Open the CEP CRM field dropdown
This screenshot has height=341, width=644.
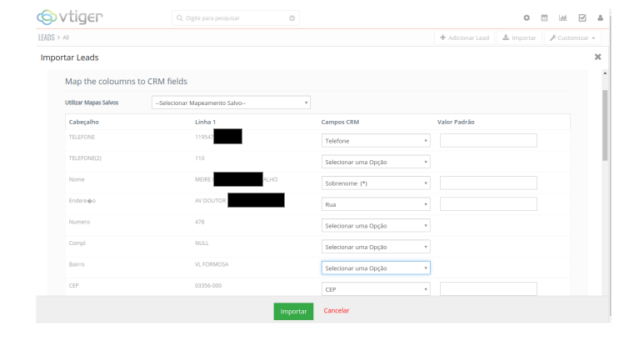coord(376,288)
